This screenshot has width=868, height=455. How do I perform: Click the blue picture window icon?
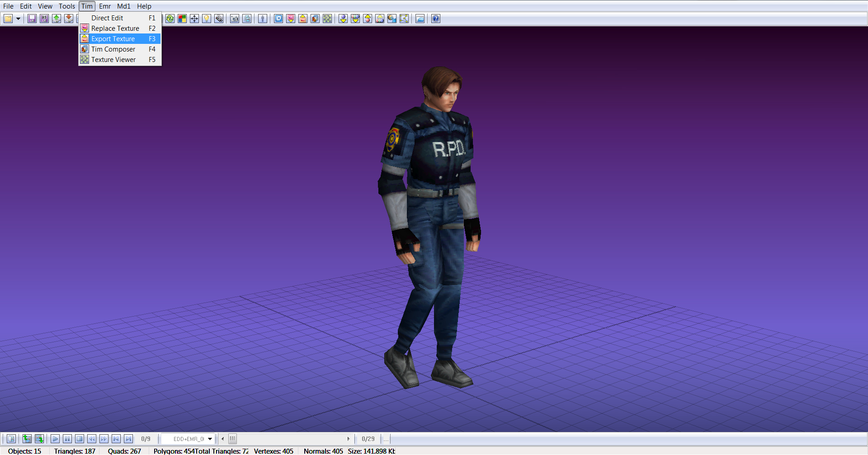pyautogui.click(x=420, y=19)
